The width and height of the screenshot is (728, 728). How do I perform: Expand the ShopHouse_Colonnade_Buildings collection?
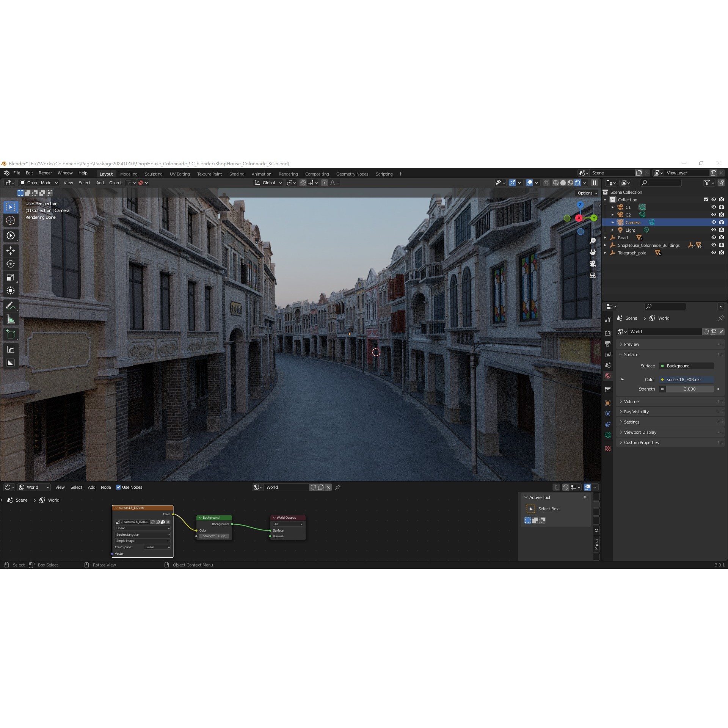click(x=605, y=245)
